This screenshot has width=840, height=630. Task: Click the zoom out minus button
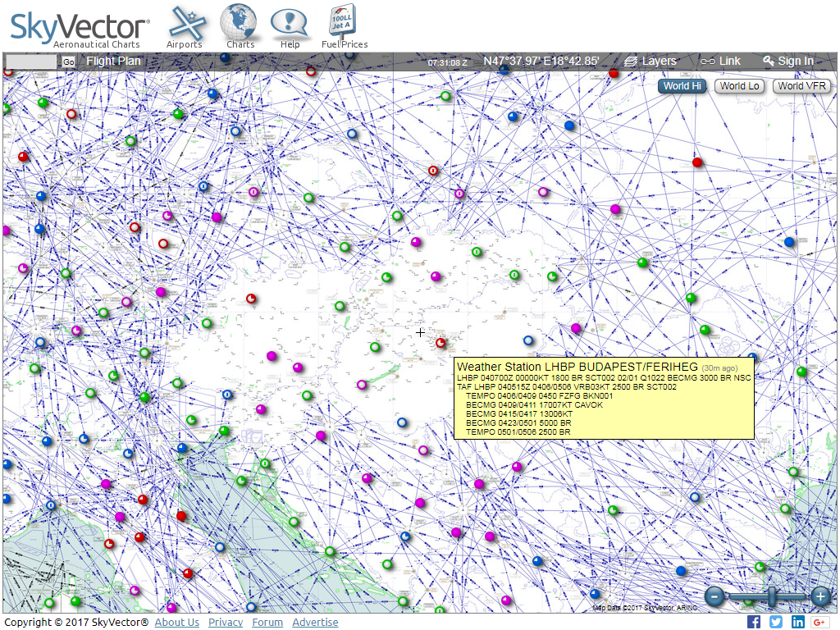click(x=714, y=596)
